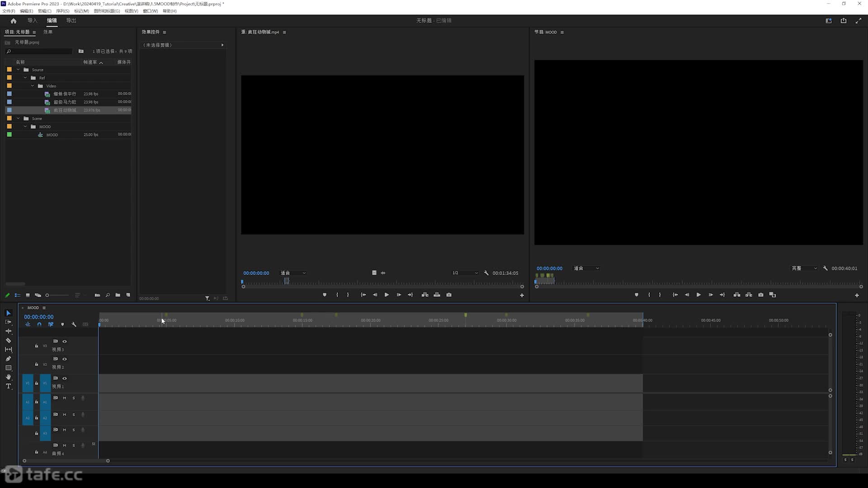Select the Razor tool
This screenshot has width=868, height=488.
tap(8, 340)
